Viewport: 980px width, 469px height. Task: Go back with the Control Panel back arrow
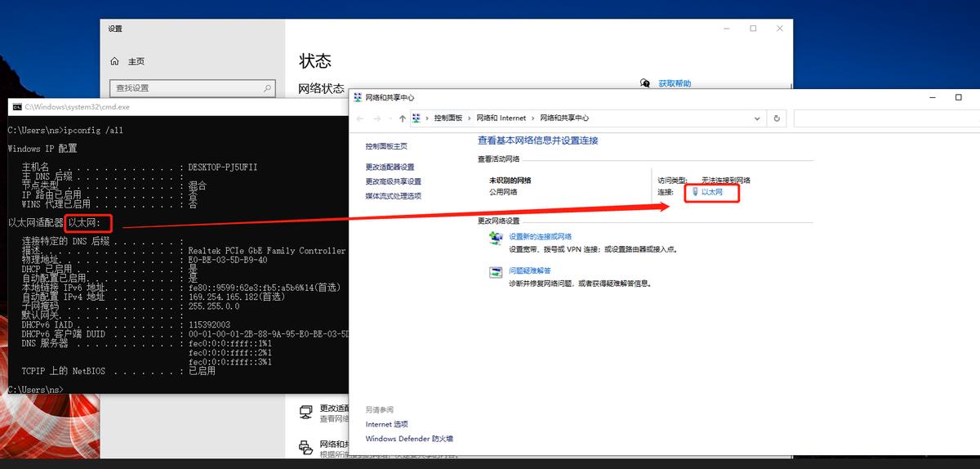point(362,118)
